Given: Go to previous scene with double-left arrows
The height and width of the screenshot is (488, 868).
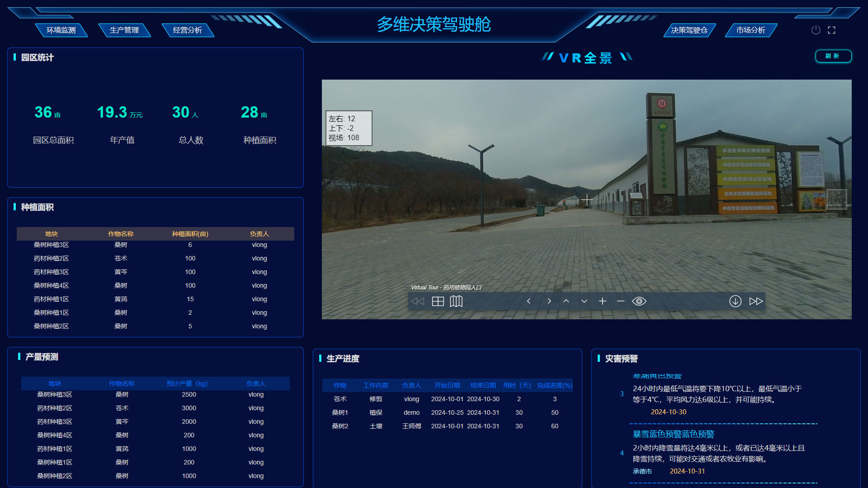Looking at the screenshot, I should point(417,301).
